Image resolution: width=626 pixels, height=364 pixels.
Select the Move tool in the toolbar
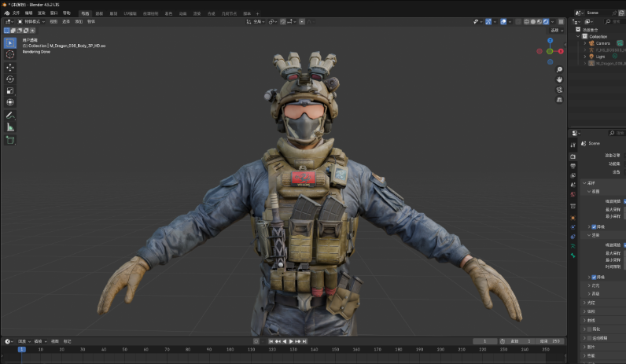(x=10, y=68)
